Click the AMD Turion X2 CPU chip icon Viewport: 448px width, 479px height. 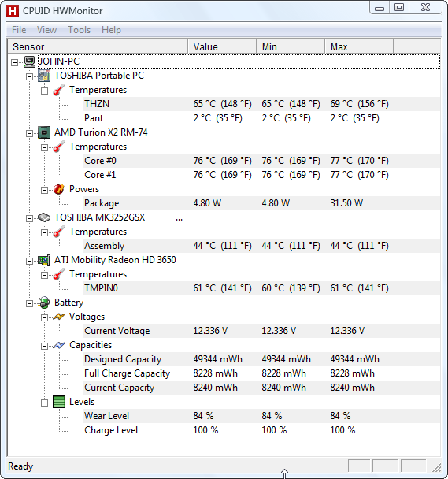(x=44, y=132)
